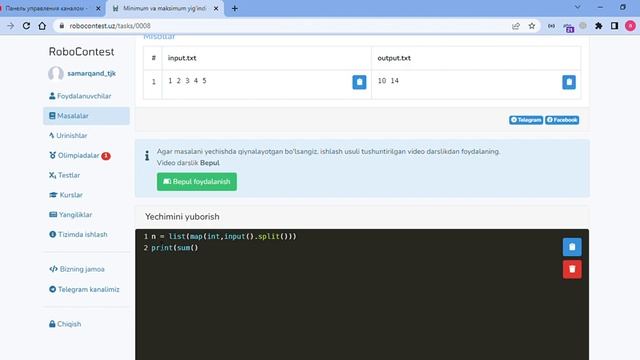This screenshot has width=640, height=360.
Task: Open Olimpiadalar with the notification badge
Action: (80, 156)
